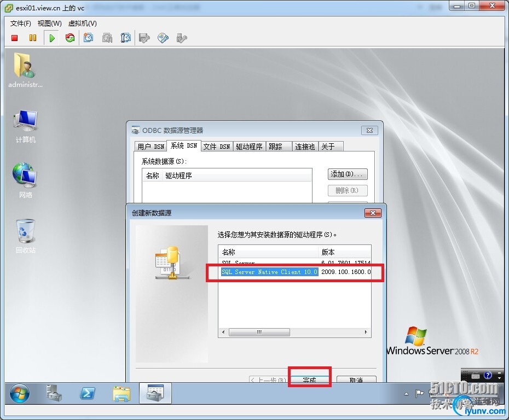Click the revert to snapshot icon
The image size is (509, 420).
[x=107, y=38]
